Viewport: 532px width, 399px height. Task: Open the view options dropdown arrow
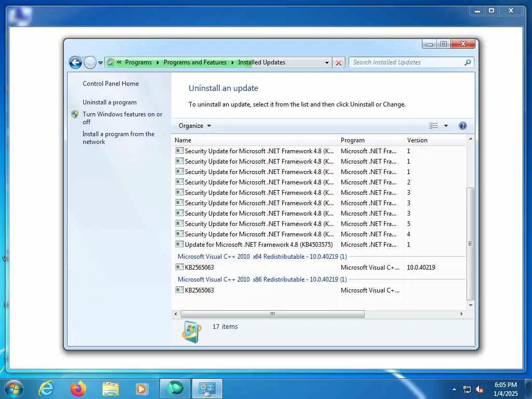[446, 126]
